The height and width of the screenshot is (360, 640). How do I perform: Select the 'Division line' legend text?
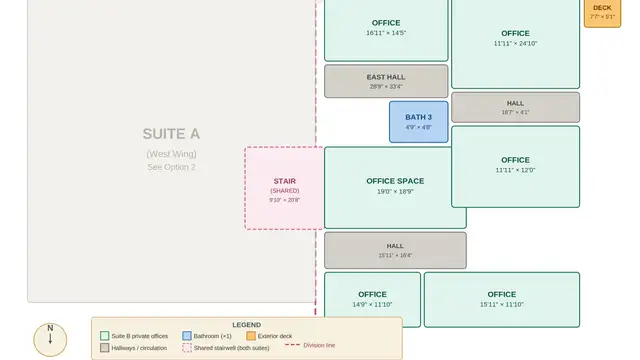[319, 345]
